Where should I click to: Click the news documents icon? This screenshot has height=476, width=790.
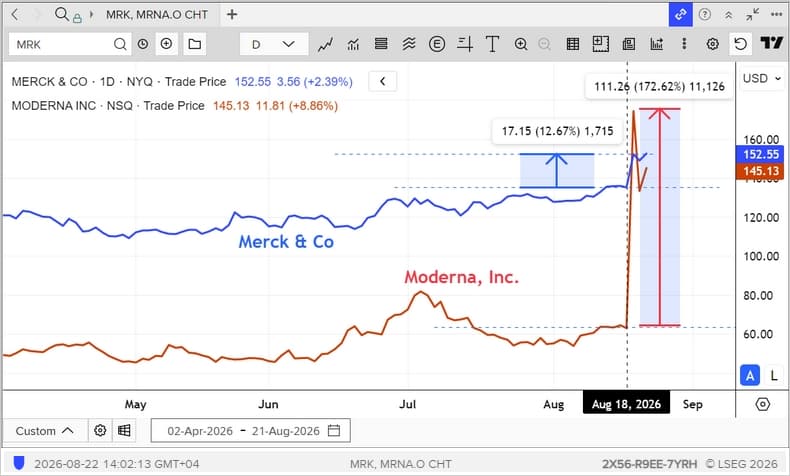click(x=628, y=44)
